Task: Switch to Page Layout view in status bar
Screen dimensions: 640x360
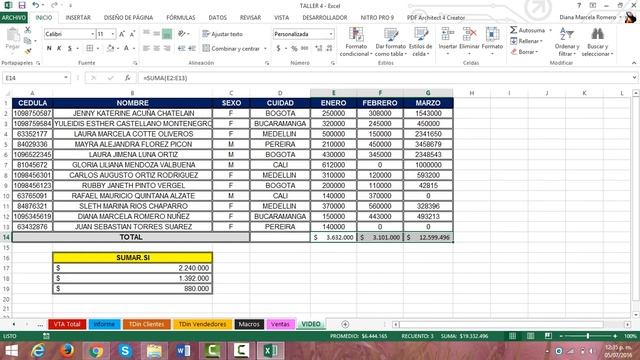Action: click(x=530, y=336)
